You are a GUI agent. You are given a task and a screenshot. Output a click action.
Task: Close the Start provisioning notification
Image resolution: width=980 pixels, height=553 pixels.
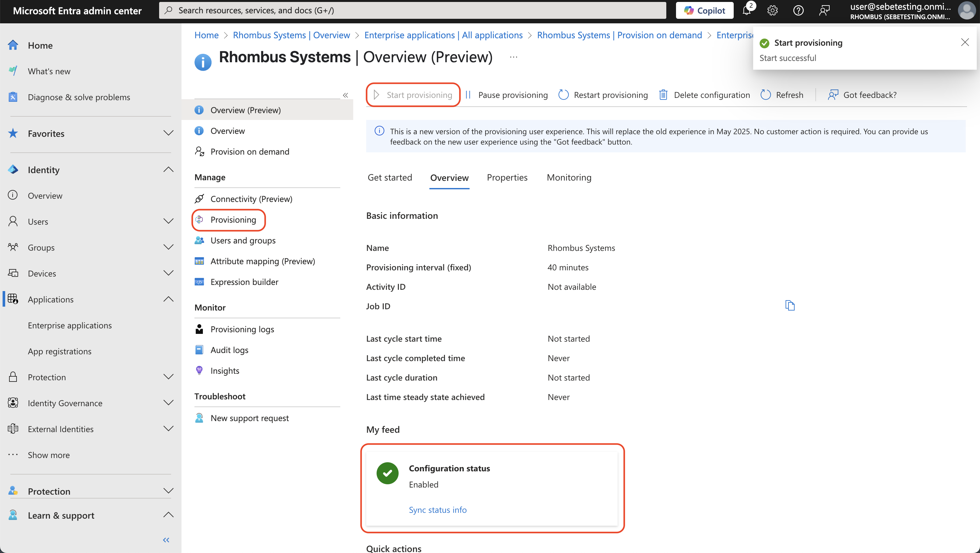tap(965, 42)
